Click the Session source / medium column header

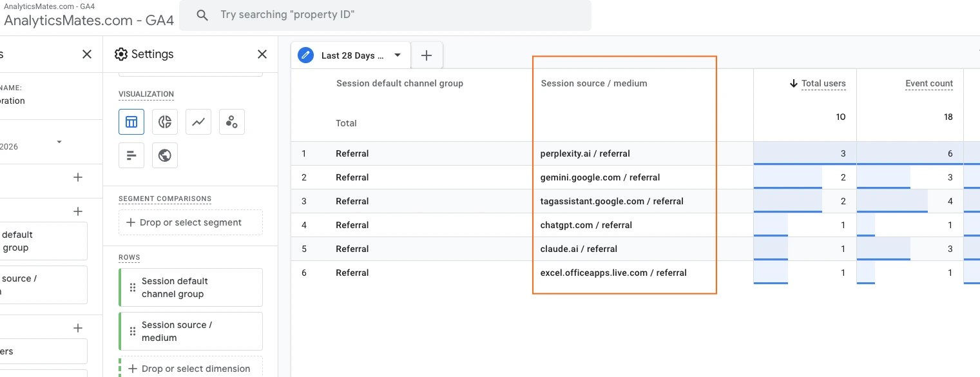(x=594, y=83)
